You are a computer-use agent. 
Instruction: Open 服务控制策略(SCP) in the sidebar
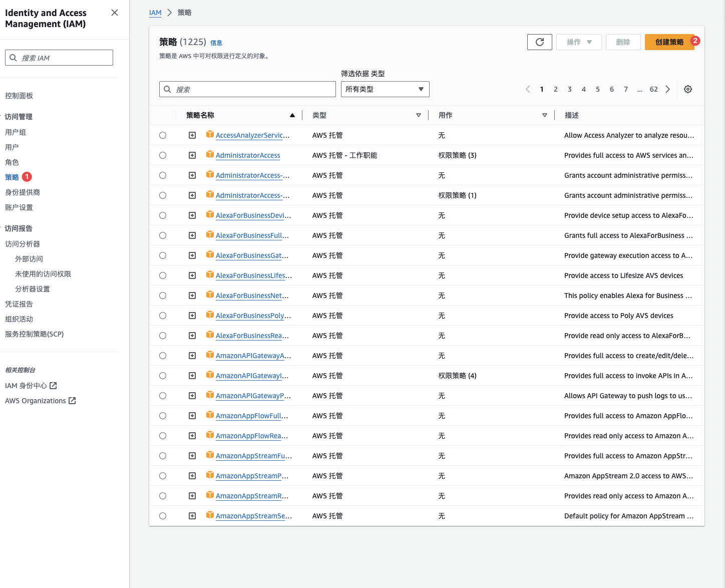pos(35,334)
